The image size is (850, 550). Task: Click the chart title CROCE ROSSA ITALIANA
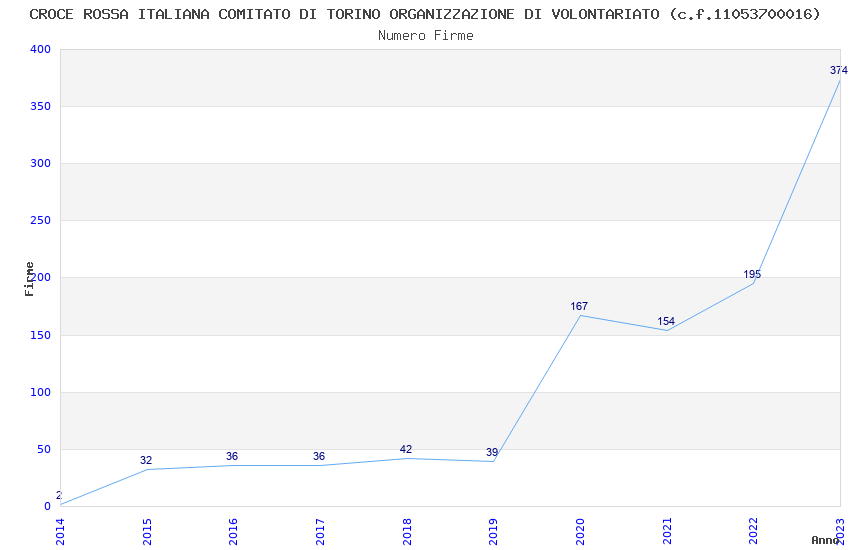[x=424, y=14]
